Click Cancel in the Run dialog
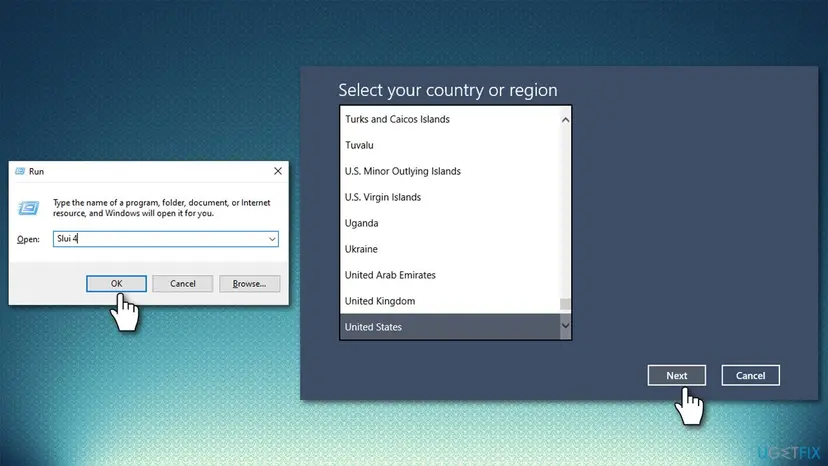 [x=183, y=284]
